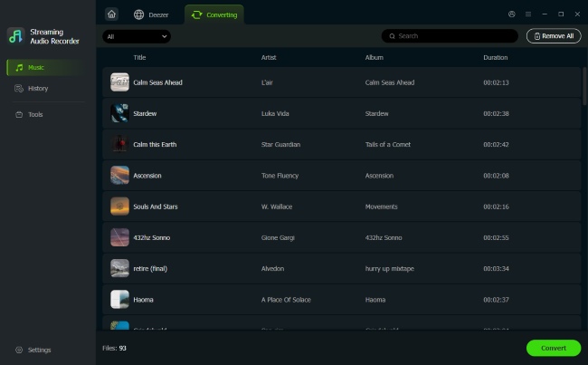Viewport: 588px width, 365px height.
Task: Expand the All filter dropdown
Action: (x=137, y=36)
